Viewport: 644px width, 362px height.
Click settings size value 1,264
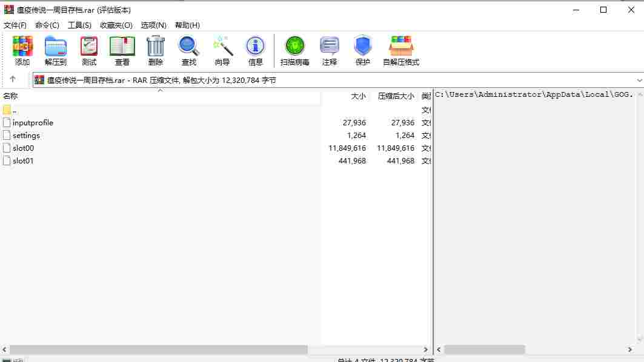coord(356,136)
